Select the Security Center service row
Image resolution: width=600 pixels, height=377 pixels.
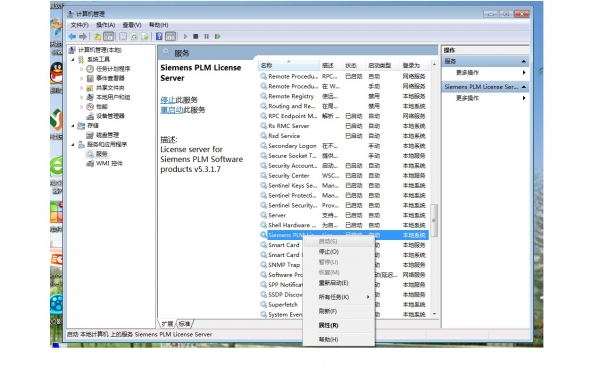(344, 176)
